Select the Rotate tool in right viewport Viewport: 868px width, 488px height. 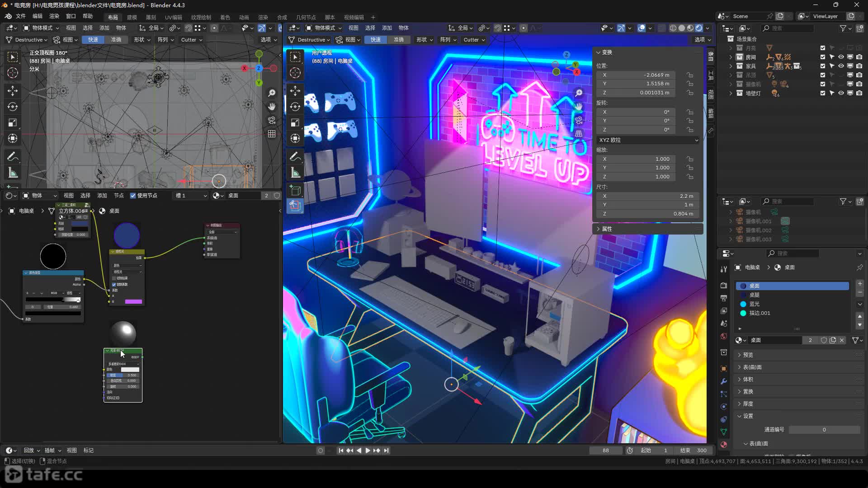point(295,107)
